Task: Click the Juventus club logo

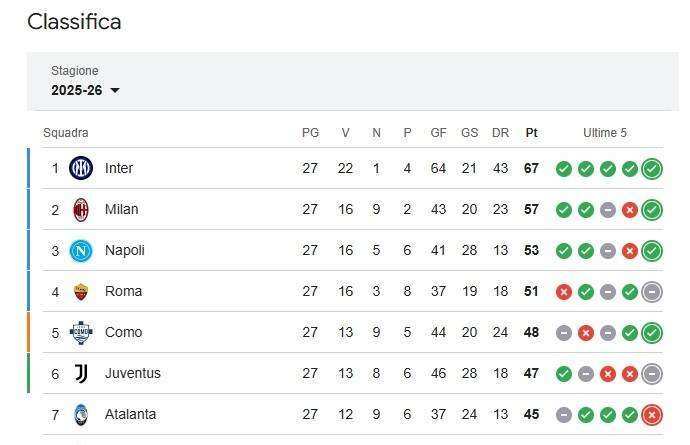Action: pyautogui.click(x=81, y=373)
